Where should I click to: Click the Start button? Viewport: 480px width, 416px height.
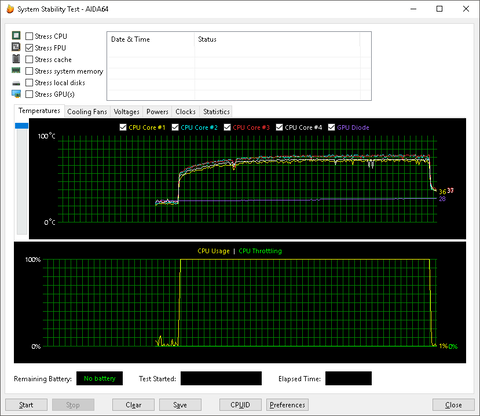point(26,405)
